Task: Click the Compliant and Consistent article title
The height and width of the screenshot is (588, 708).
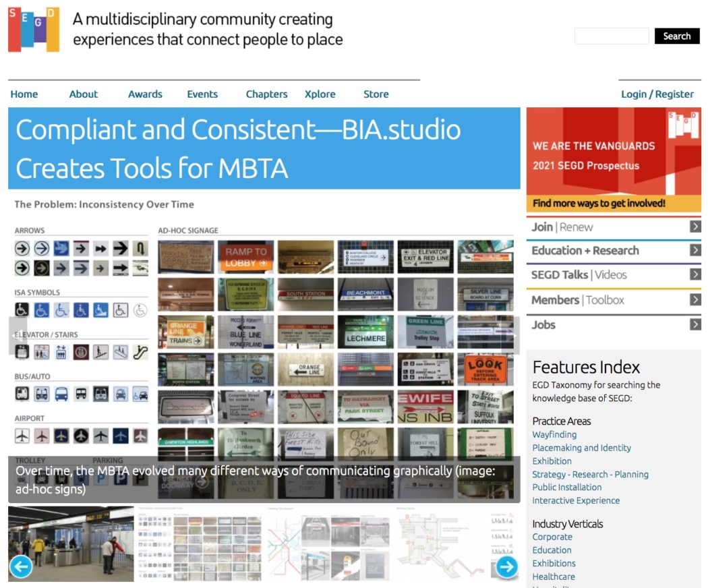Action: (239, 148)
